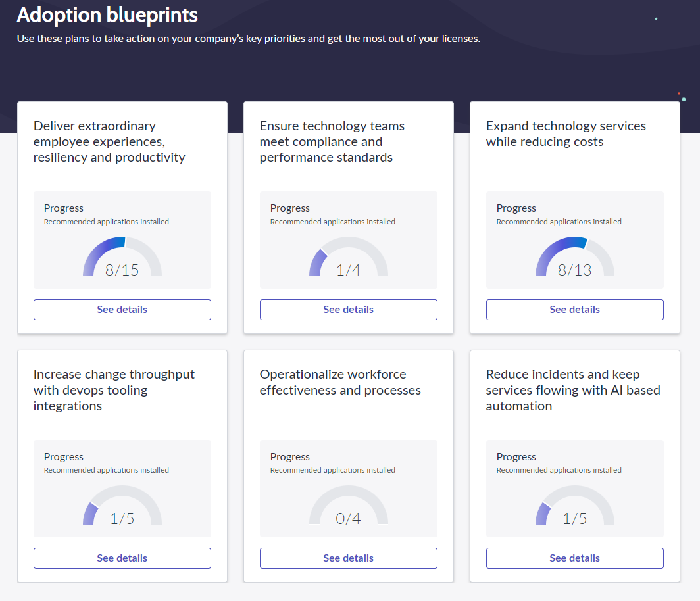Select the 8/13 progress gauge
This screenshot has height=601, width=700.
[x=575, y=258]
